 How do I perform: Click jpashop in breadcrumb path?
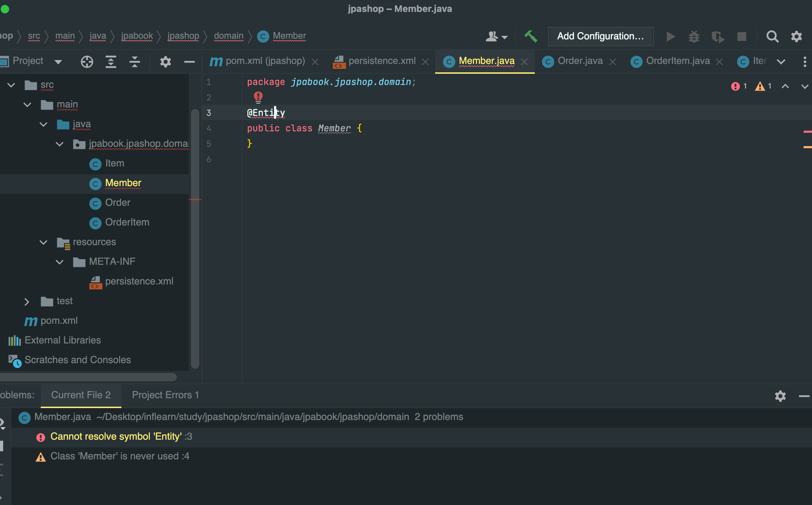(183, 36)
